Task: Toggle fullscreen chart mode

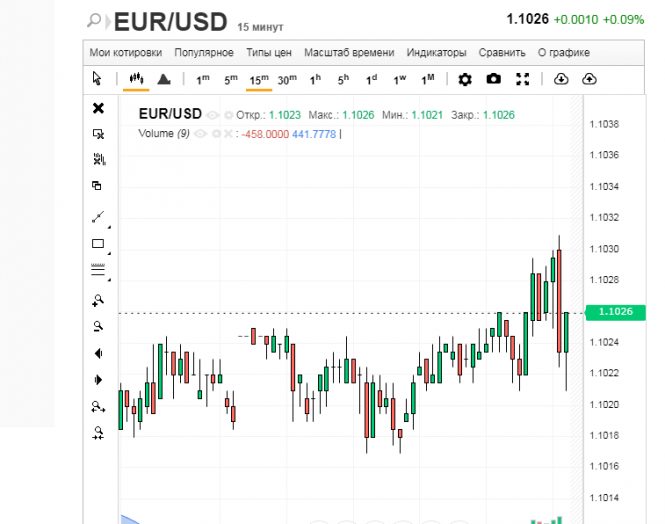Action: [x=522, y=79]
